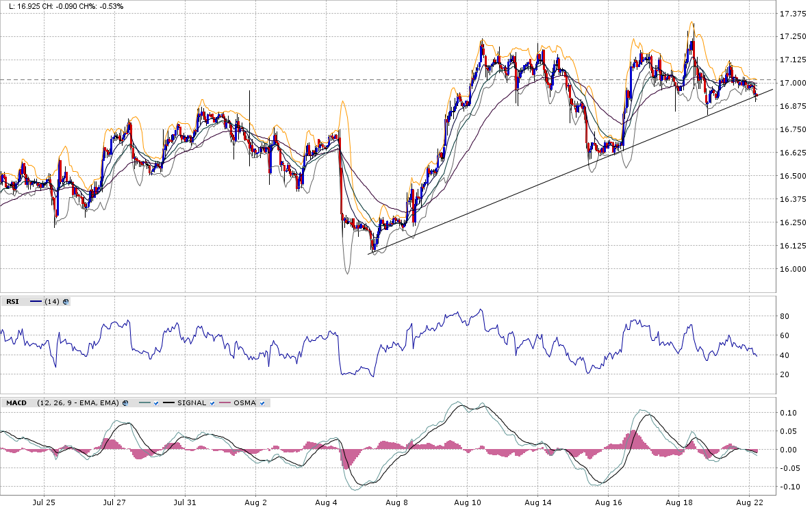Click the OSMA pink line color swatch

point(225,402)
